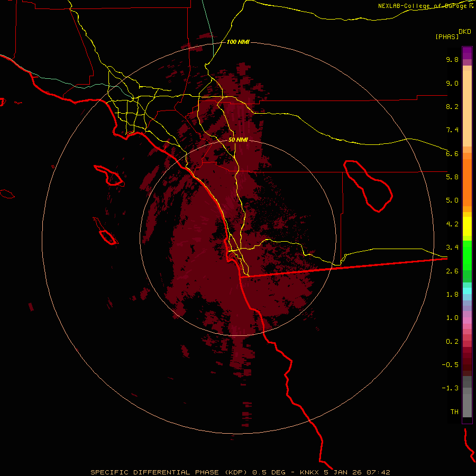476x476 pixels.
Task: Click the KNKX 5 JAN 26 07:42 timestamp
Action: pyautogui.click(x=345, y=472)
